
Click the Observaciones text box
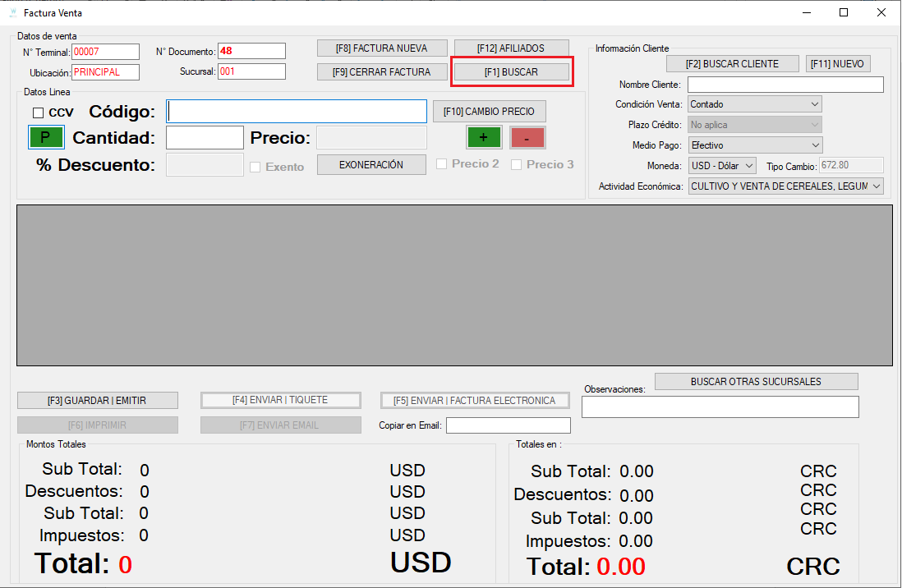tap(720, 407)
